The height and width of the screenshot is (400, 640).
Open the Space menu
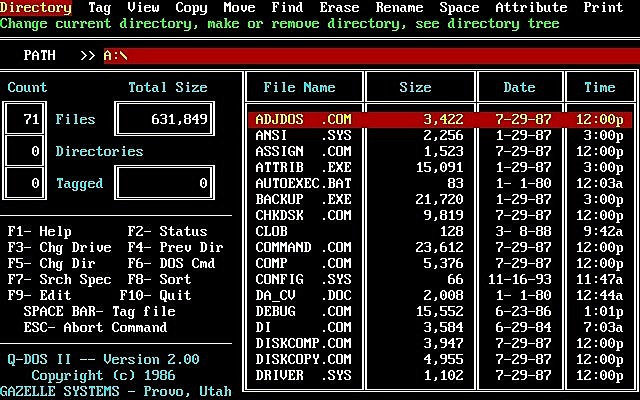pyautogui.click(x=459, y=7)
